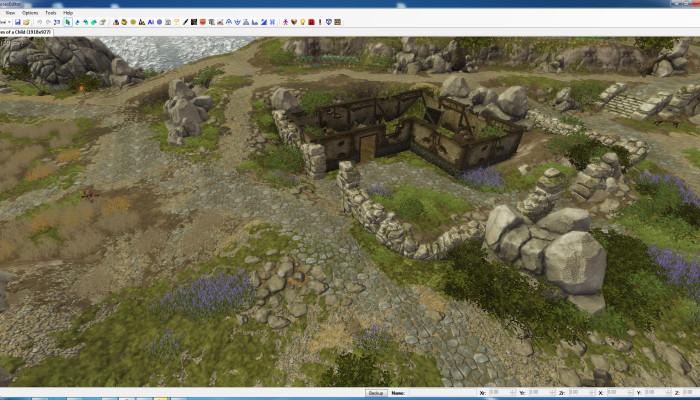
Task: Click the blue stairs toolbar icon
Action: pos(254,22)
